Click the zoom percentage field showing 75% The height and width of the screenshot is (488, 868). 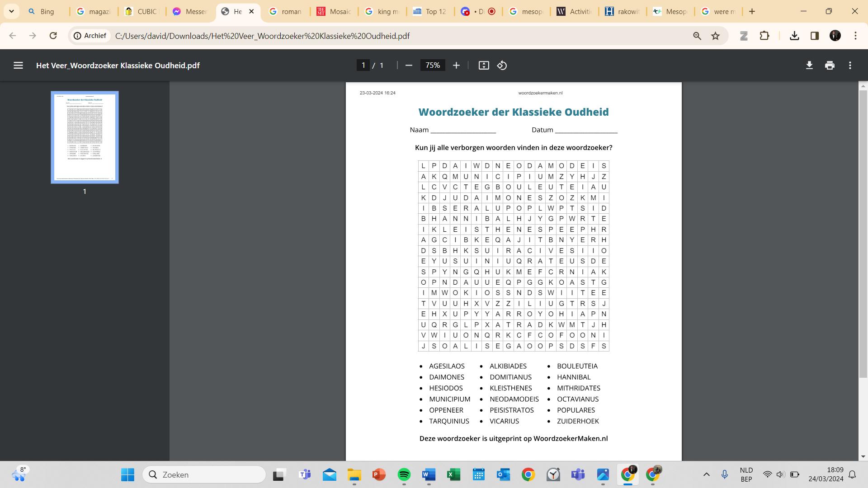point(432,66)
